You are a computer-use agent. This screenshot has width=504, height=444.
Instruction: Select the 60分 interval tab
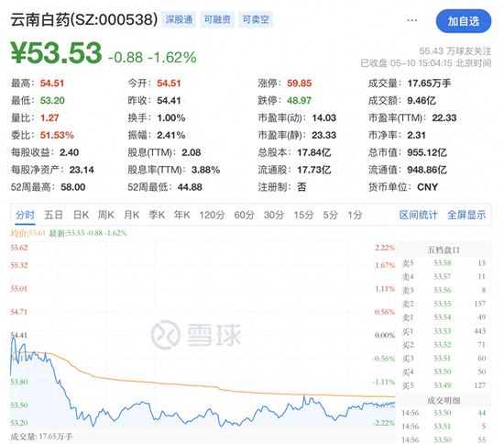click(x=244, y=215)
